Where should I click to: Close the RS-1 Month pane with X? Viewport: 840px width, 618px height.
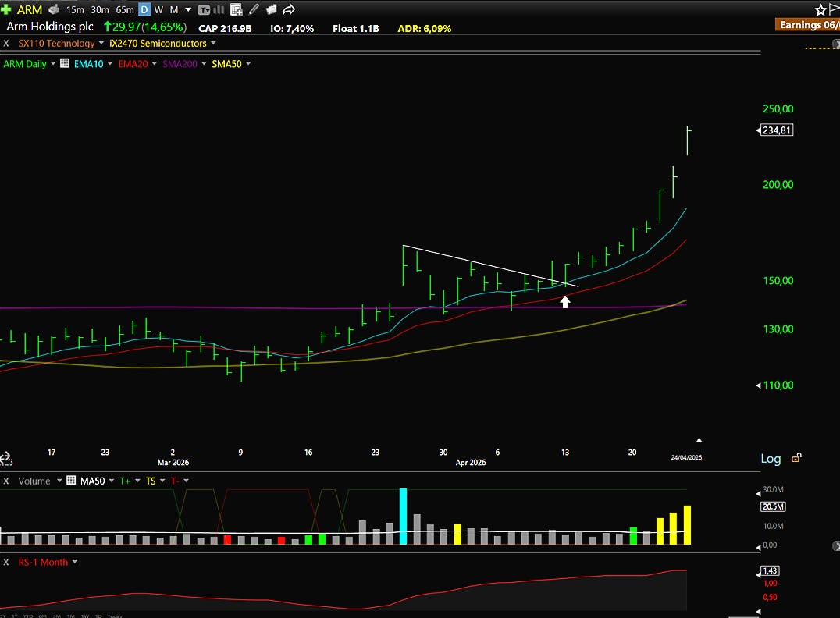point(6,563)
